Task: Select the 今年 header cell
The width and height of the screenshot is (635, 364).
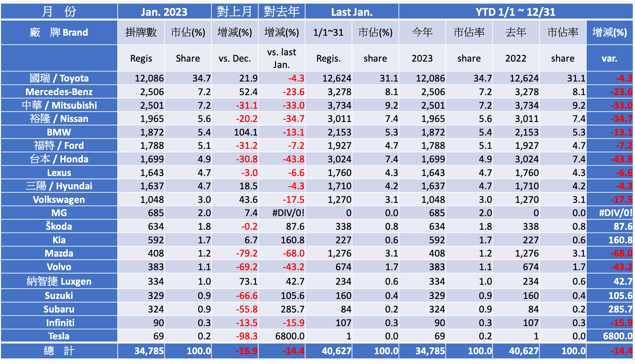Action: 422,32
